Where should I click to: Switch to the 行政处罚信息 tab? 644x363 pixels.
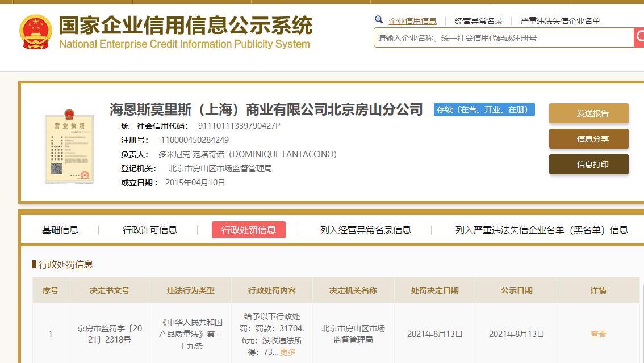pyautogui.click(x=249, y=230)
